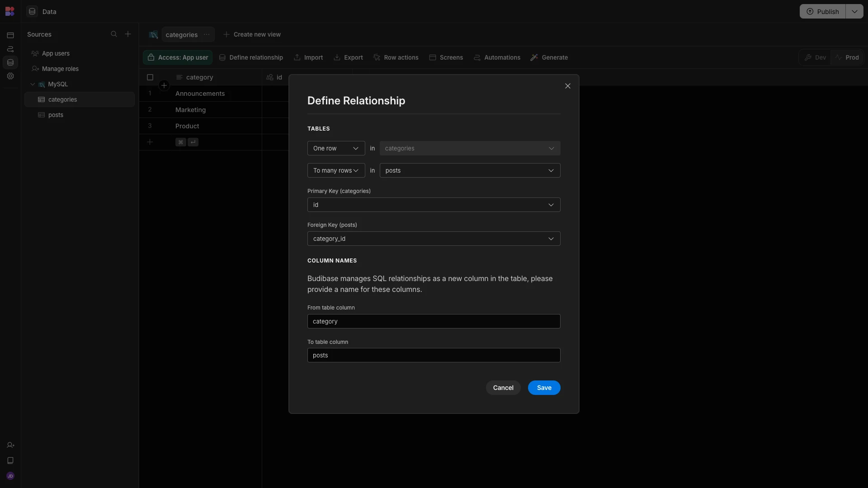Open the automations icon in left rail
Screen dimensions: 868x488
[10, 49]
